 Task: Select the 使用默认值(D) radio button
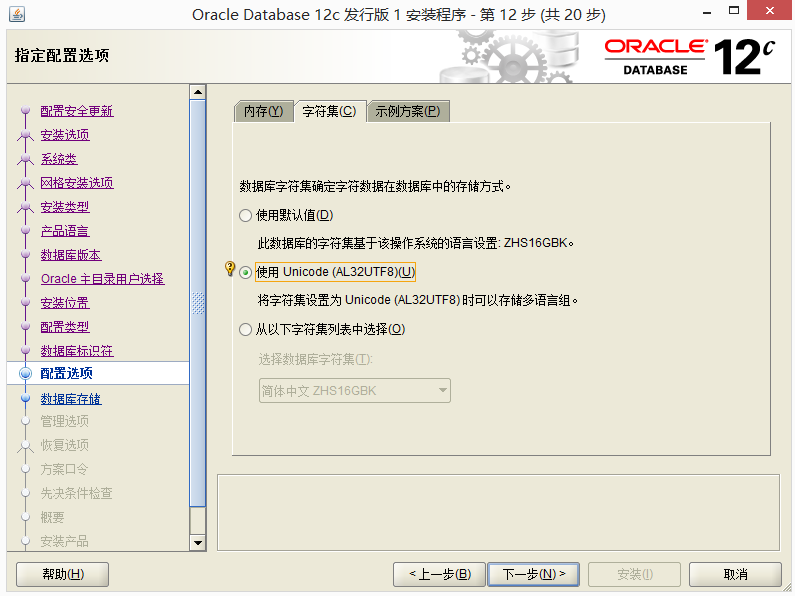245,215
